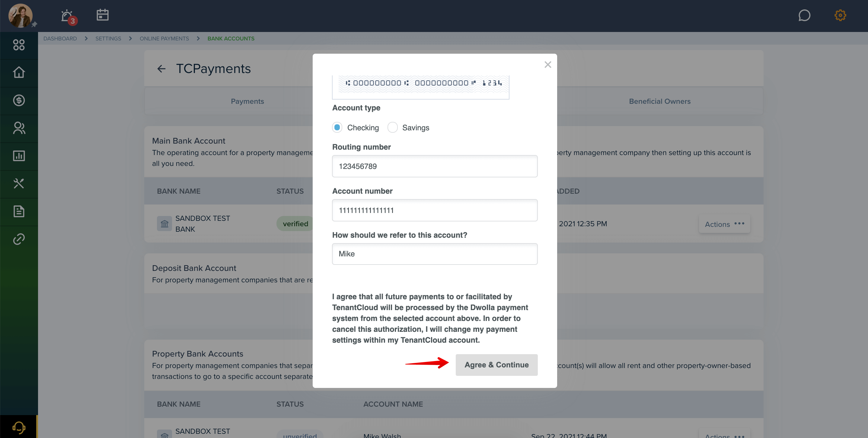Click the bank icon next to SANDBOX TEST BANK
The height and width of the screenshot is (438, 868).
click(164, 224)
